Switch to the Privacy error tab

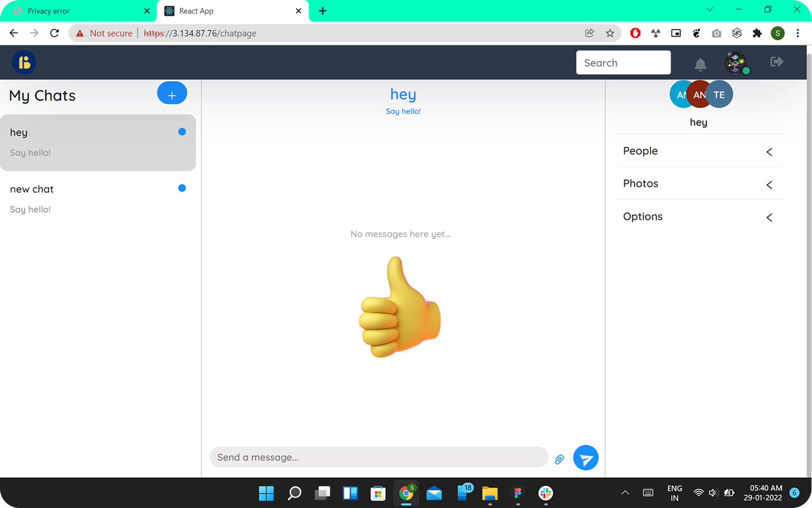pyautogui.click(x=76, y=11)
